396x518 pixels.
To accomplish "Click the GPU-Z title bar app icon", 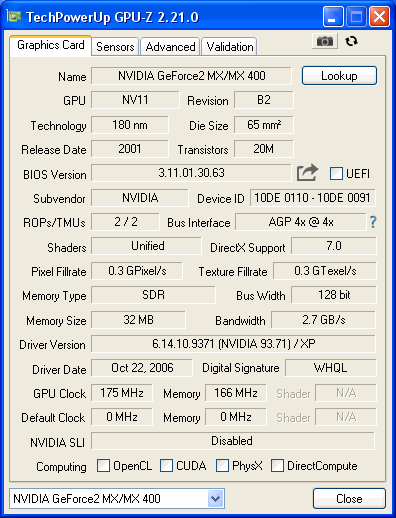I will coord(14,16).
